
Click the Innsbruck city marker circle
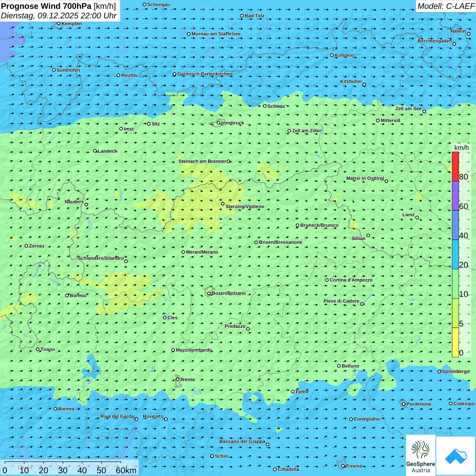[x=219, y=123]
